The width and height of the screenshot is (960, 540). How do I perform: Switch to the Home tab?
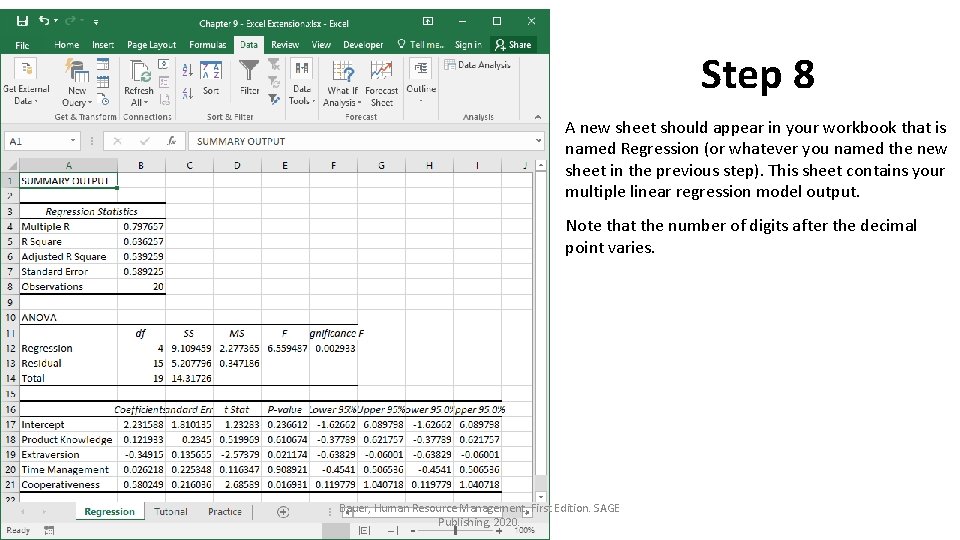click(x=66, y=45)
